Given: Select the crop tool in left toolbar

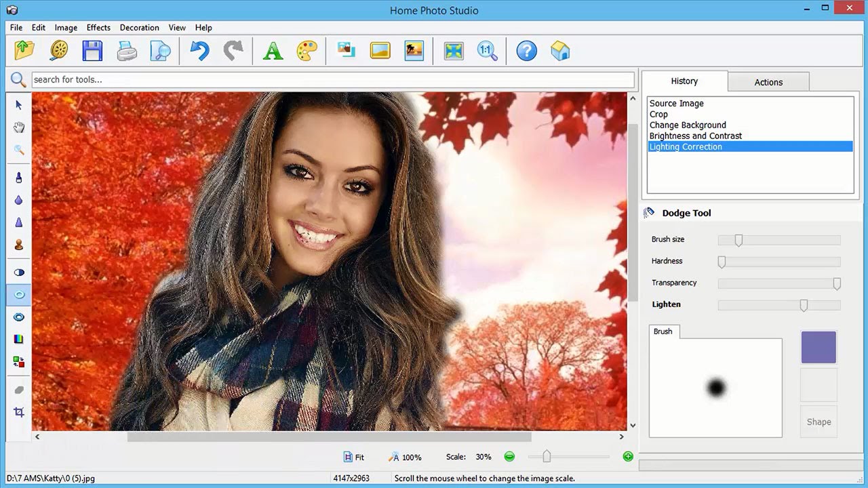Looking at the screenshot, I should click(19, 412).
